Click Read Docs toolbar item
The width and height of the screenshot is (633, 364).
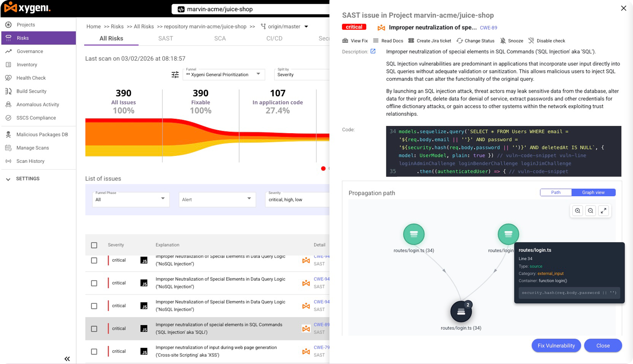coord(388,41)
